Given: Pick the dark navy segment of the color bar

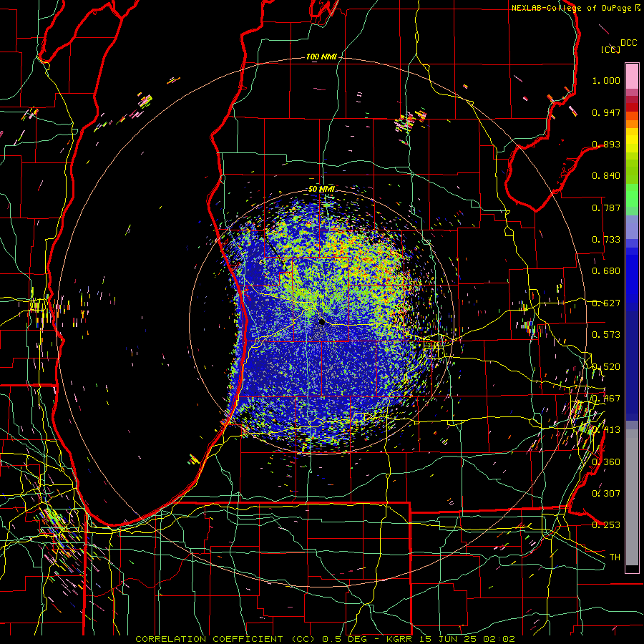Looking at the screenshot, I should point(632,366).
